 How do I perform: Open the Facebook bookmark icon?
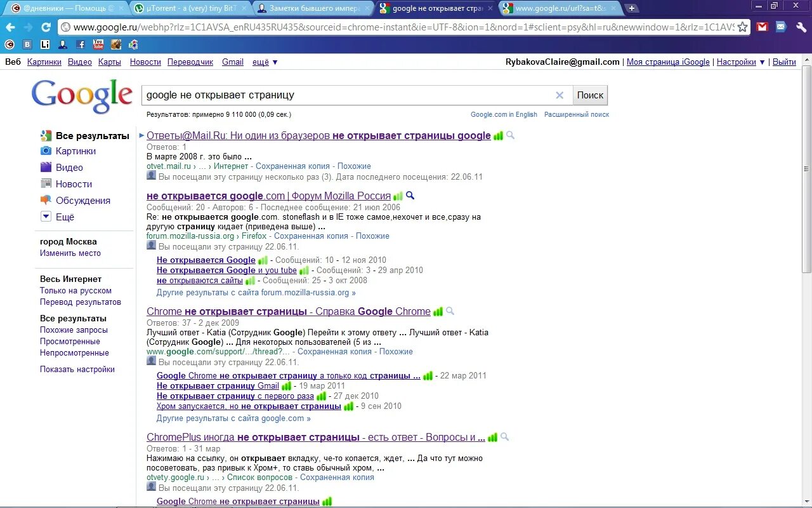coord(81,44)
